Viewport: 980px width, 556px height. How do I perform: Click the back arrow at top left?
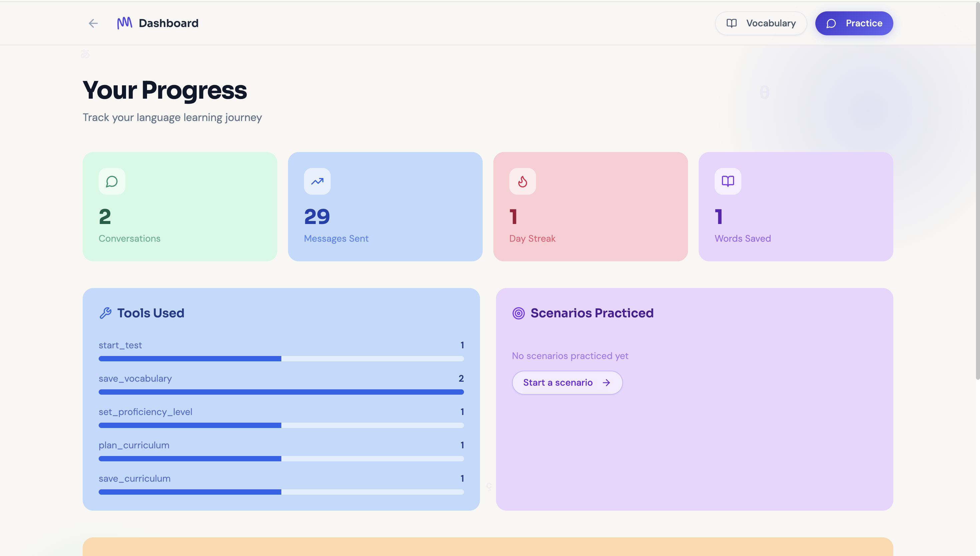click(93, 23)
